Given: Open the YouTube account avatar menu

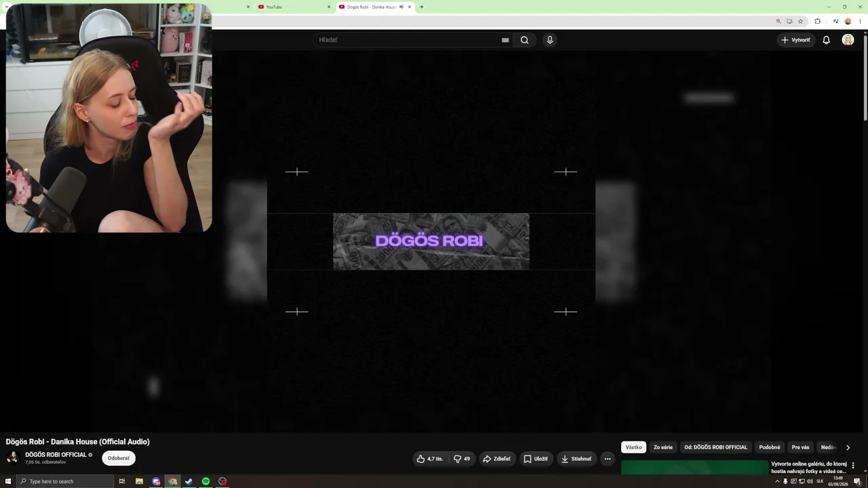Looking at the screenshot, I should pos(848,40).
